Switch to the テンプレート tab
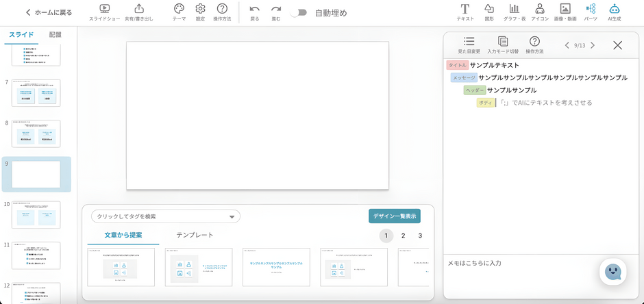This screenshot has width=644, height=304. point(195,235)
